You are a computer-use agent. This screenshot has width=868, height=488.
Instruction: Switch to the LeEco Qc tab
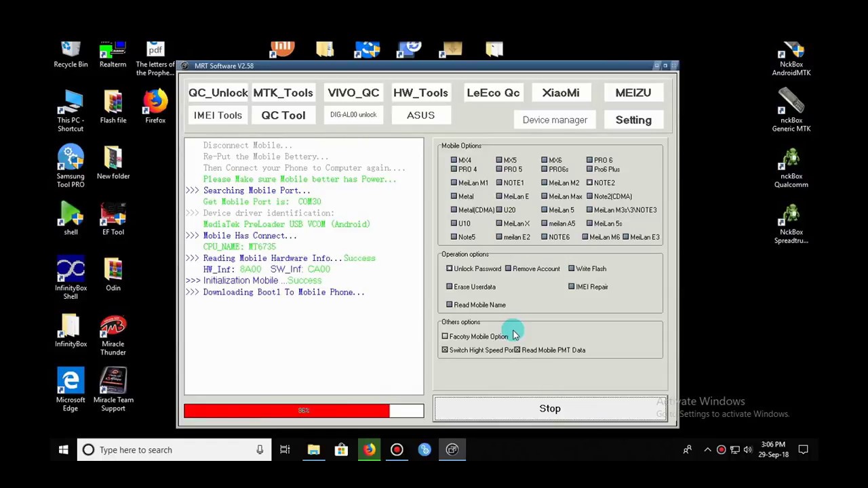(493, 93)
